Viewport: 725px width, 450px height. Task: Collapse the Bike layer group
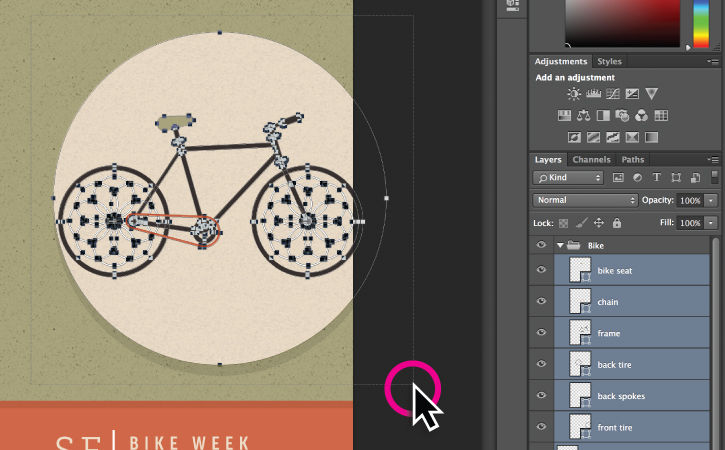(x=560, y=245)
